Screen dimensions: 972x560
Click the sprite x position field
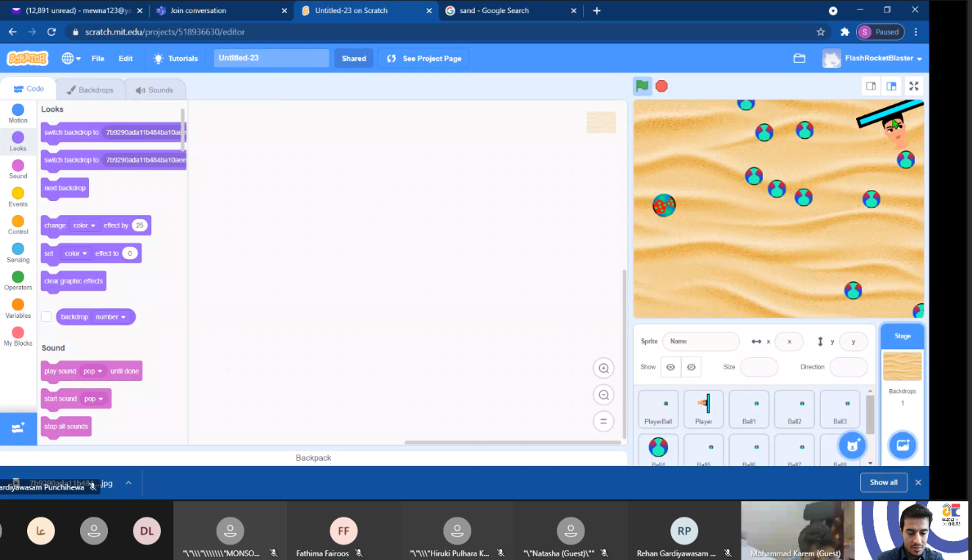click(789, 341)
